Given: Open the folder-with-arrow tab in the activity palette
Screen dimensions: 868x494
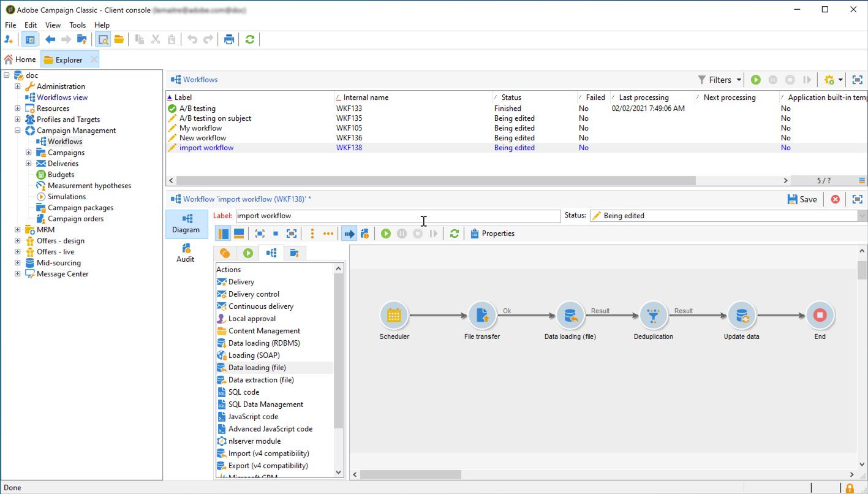Looking at the screenshot, I should [295, 253].
